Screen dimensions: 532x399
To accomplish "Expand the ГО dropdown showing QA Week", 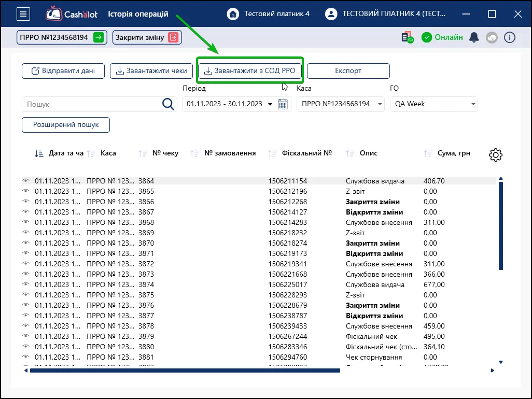I will tap(434, 104).
